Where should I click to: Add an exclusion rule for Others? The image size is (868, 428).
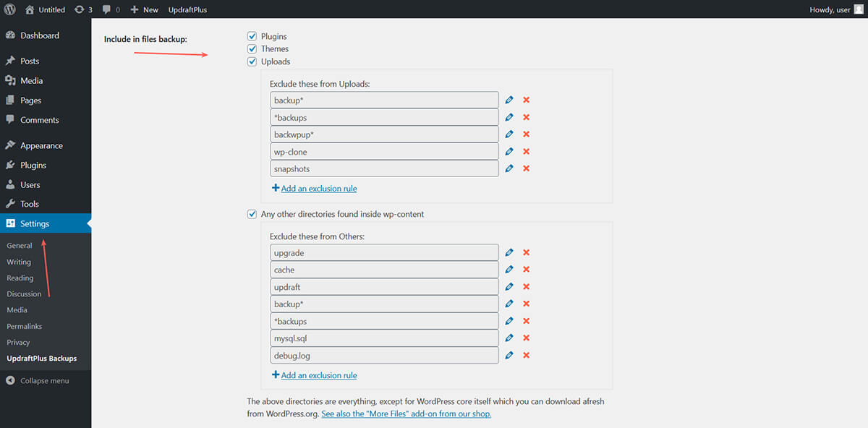coord(315,375)
